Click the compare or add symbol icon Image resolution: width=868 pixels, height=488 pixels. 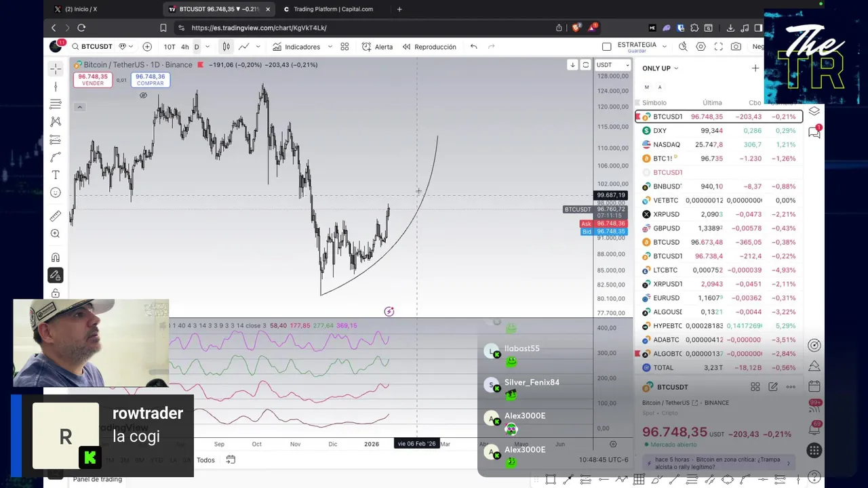point(147,47)
